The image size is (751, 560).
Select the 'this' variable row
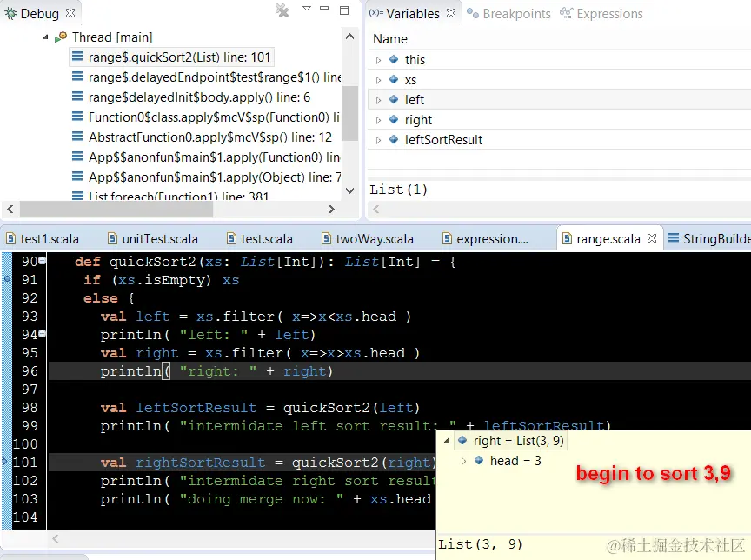click(560, 60)
